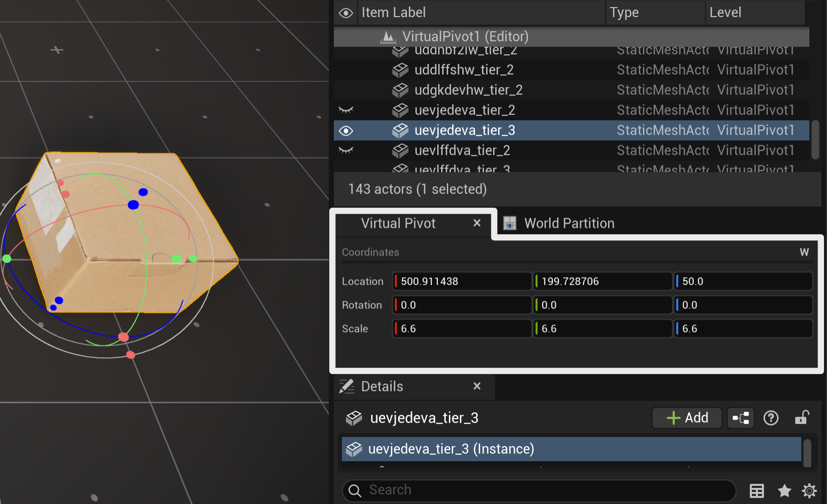Click the uevjedeva_tier_3 mesh icon in outliner

pos(400,131)
